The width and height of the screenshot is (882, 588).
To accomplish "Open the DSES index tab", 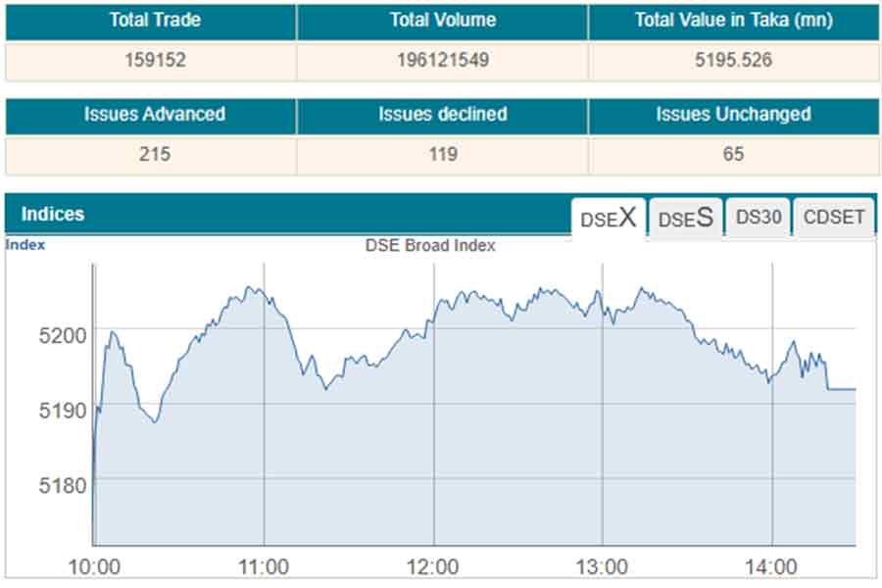I will click(685, 218).
